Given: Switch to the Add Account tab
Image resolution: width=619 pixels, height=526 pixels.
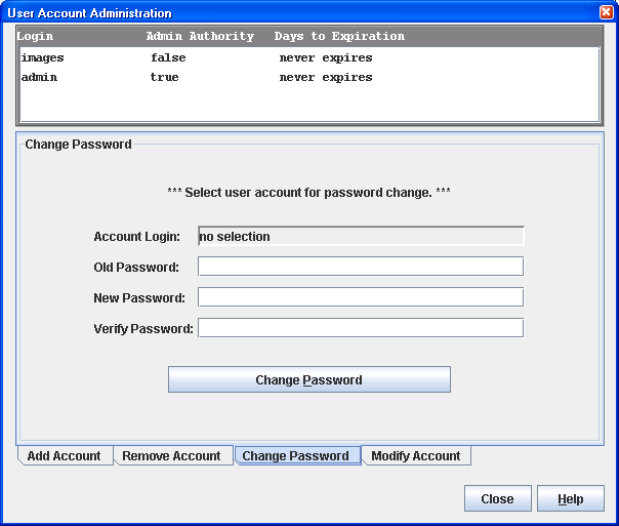Looking at the screenshot, I should [x=64, y=456].
